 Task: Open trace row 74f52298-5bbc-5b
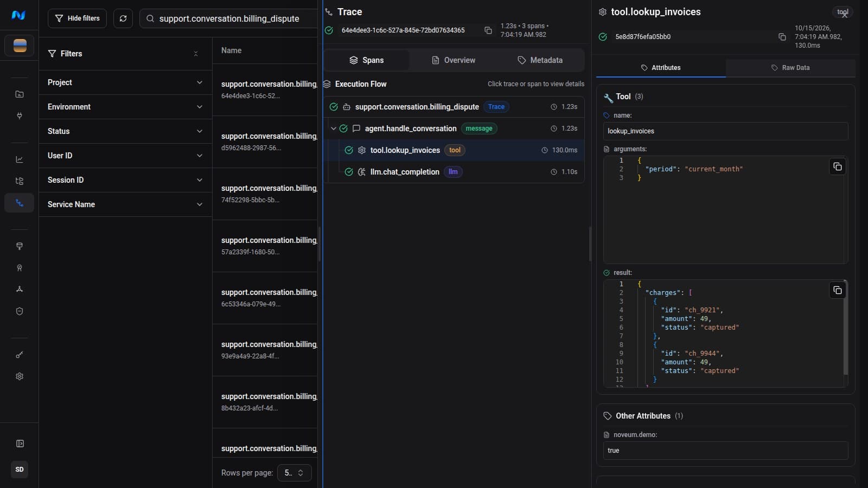point(265,194)
